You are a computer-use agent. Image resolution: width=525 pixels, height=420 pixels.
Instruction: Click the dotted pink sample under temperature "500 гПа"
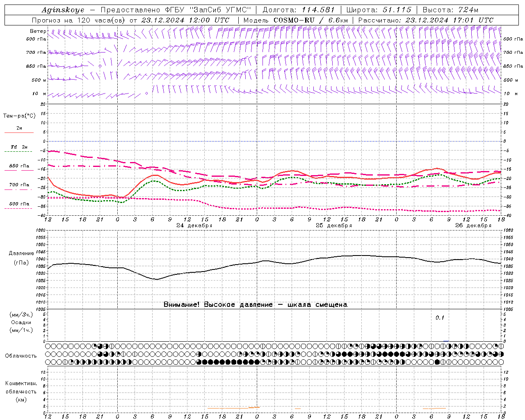point(19,208)
